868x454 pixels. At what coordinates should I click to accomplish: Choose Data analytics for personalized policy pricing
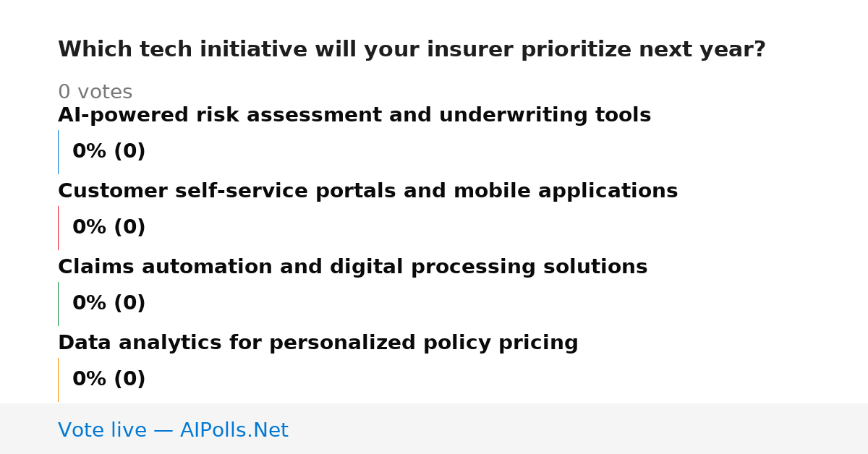318,343
